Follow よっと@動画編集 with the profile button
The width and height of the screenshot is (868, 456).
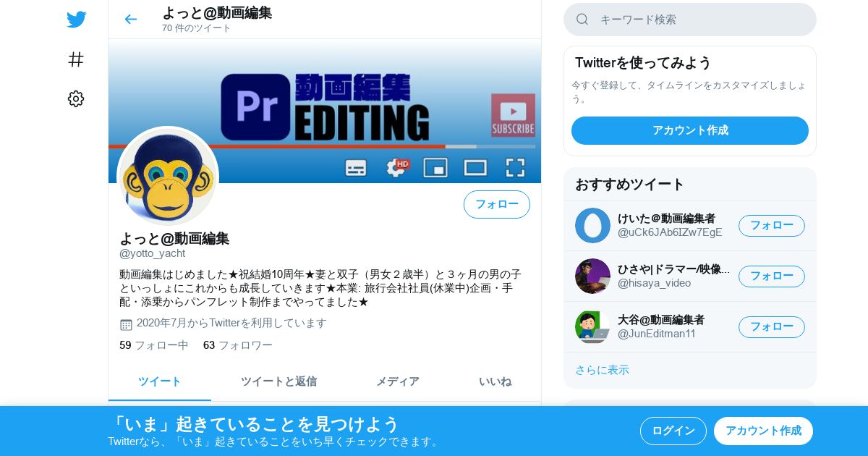(497, 204)
